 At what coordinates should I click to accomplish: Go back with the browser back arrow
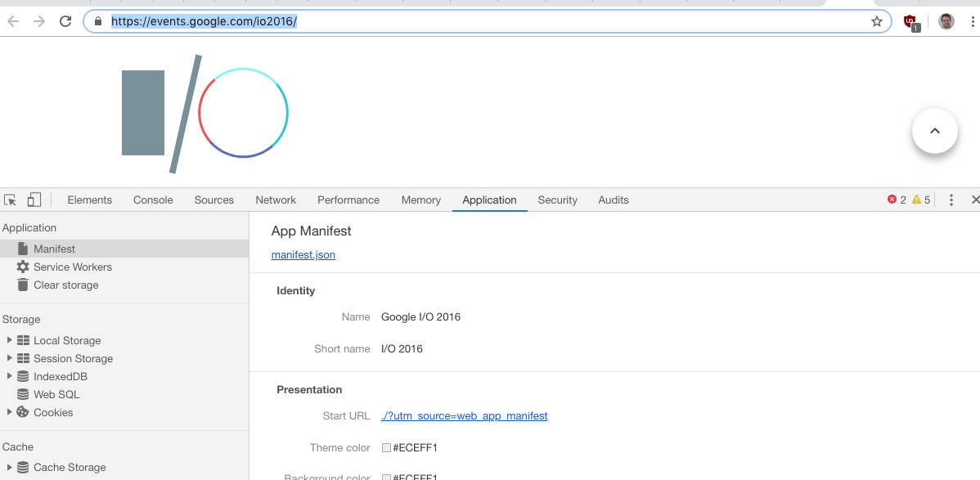click(13, 21)
